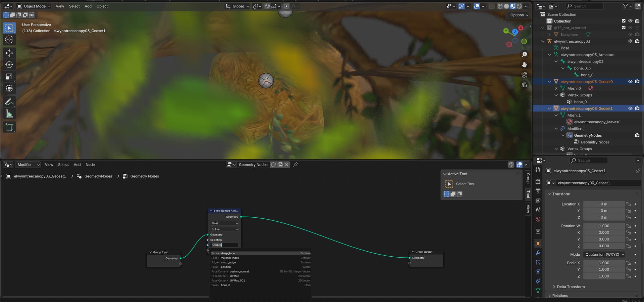Select the Move tool in viewport toolbar
The height and width of the screenshot is (302, 644).
[x=9, y=53]
